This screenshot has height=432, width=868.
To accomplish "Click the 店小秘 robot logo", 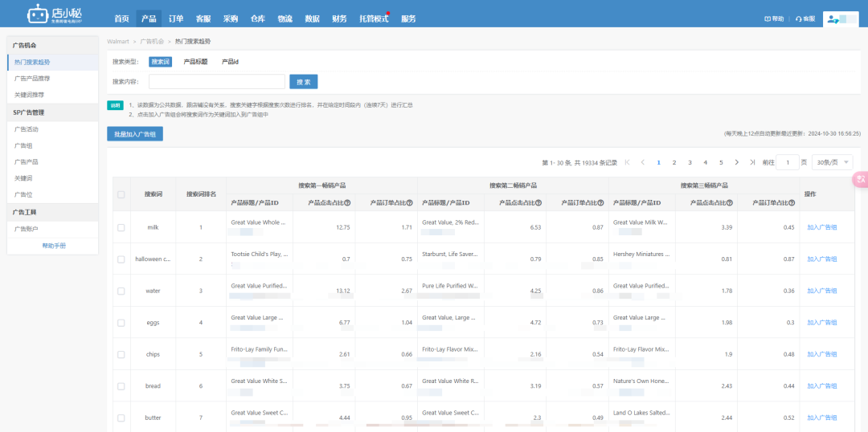I will (55, 14).
